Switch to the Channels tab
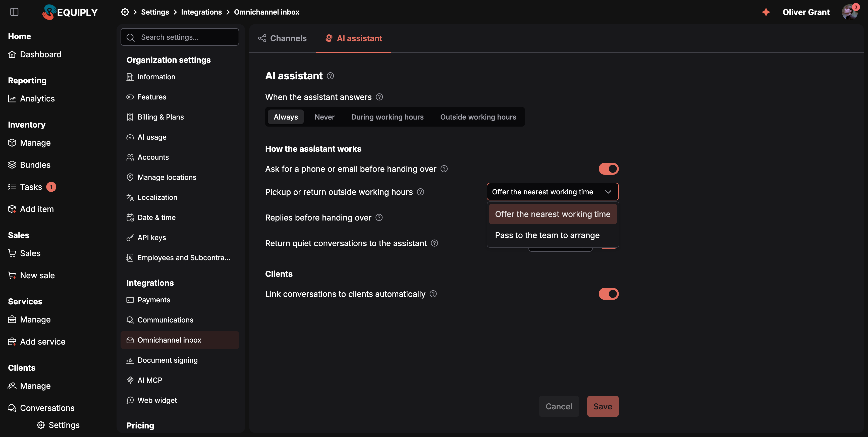 tap(282, 38)
